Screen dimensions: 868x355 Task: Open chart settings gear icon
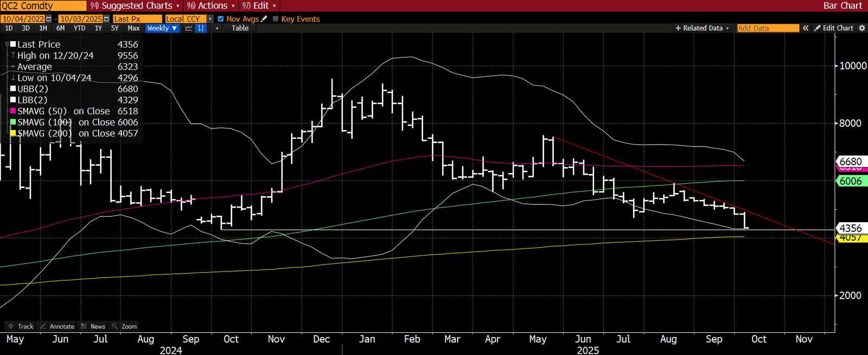(x=861, y=28)
